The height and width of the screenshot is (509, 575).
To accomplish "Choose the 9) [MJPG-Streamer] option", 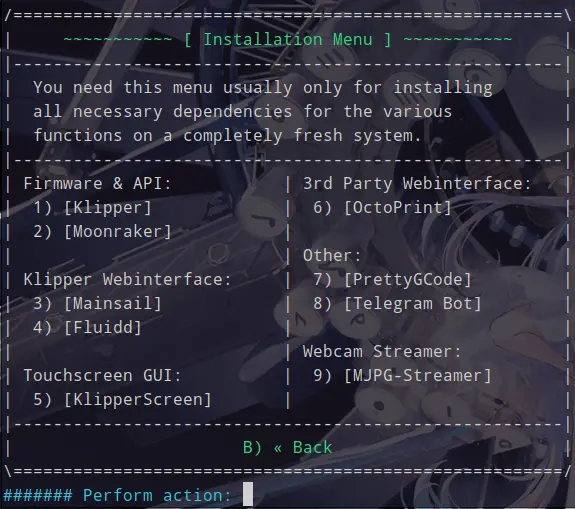I will [402, 376].
